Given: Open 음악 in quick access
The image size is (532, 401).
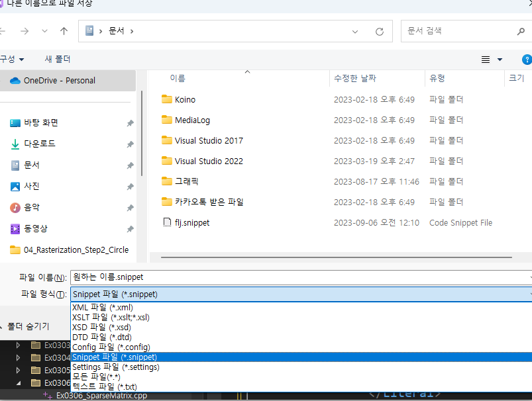Looking at the screenshot, I should [32, 208].
